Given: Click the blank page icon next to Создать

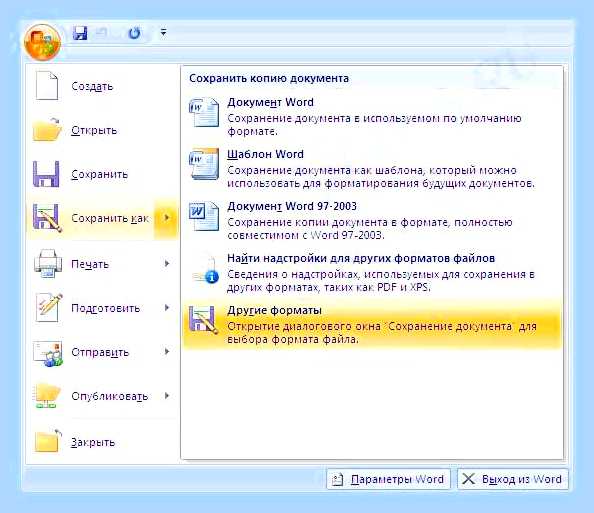Looking at the screenshot, I should [47, 86].
